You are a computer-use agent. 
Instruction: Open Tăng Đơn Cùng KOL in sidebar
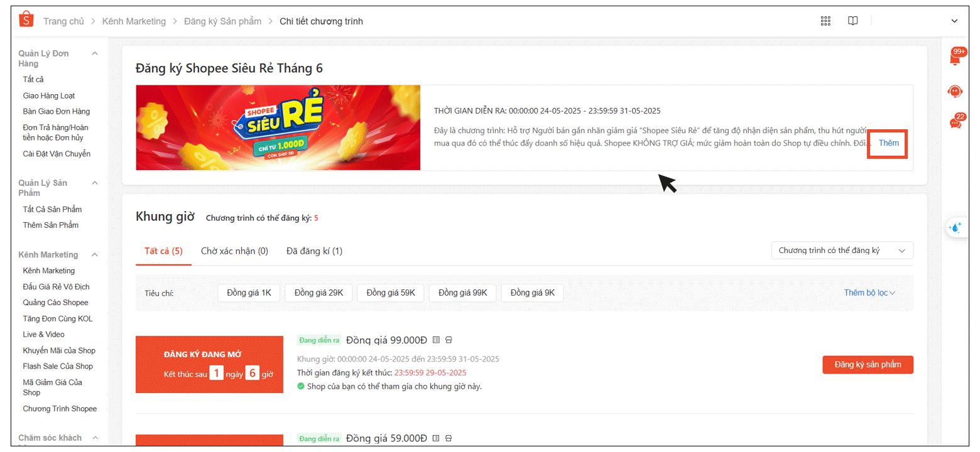pos(58,319)
